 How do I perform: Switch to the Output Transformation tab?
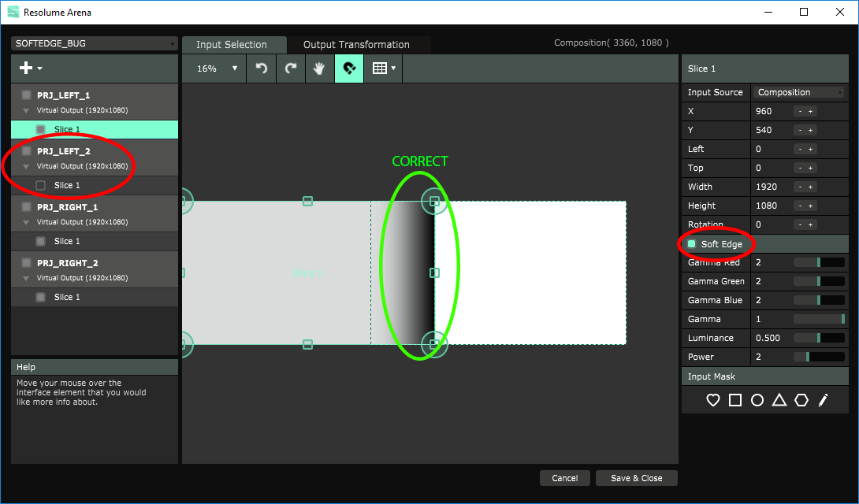pos(356,45)
